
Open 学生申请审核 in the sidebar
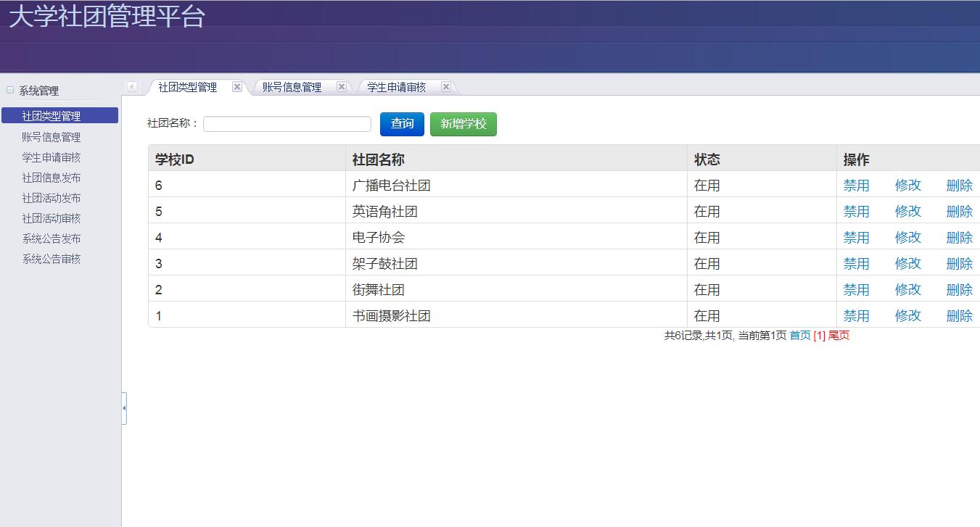(x=52, y=157)
